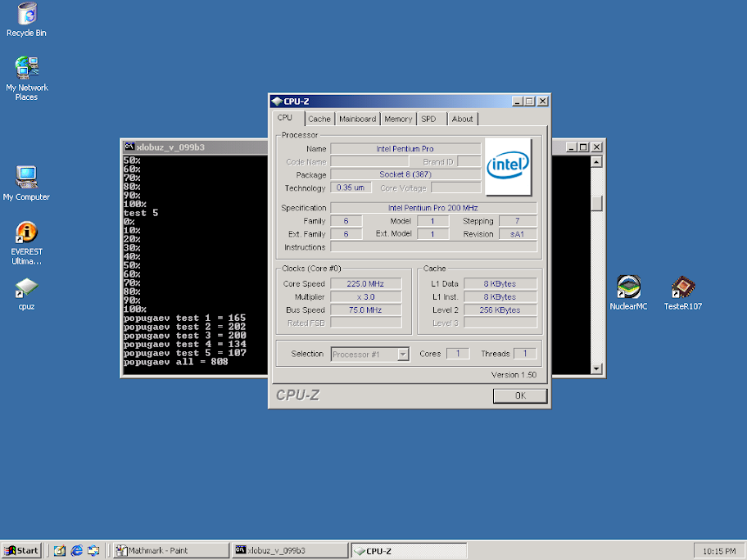Click the xlobuz_v_099b3 console title icon
The image size is (747, 560).
[129, 147]
